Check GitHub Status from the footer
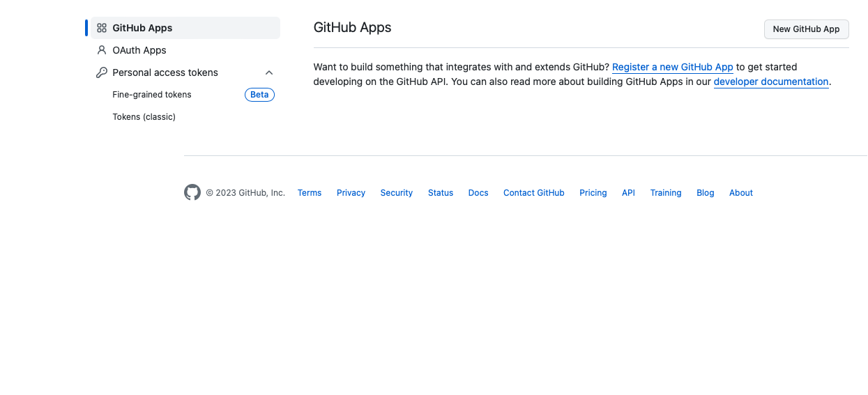 pyautogui.click(x=441, y=193)
